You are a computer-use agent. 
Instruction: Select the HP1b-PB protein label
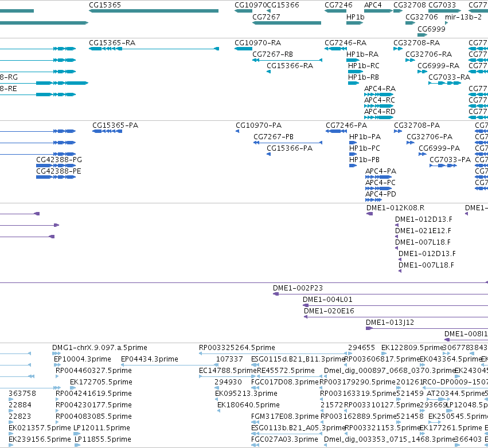tap(364, 160)
